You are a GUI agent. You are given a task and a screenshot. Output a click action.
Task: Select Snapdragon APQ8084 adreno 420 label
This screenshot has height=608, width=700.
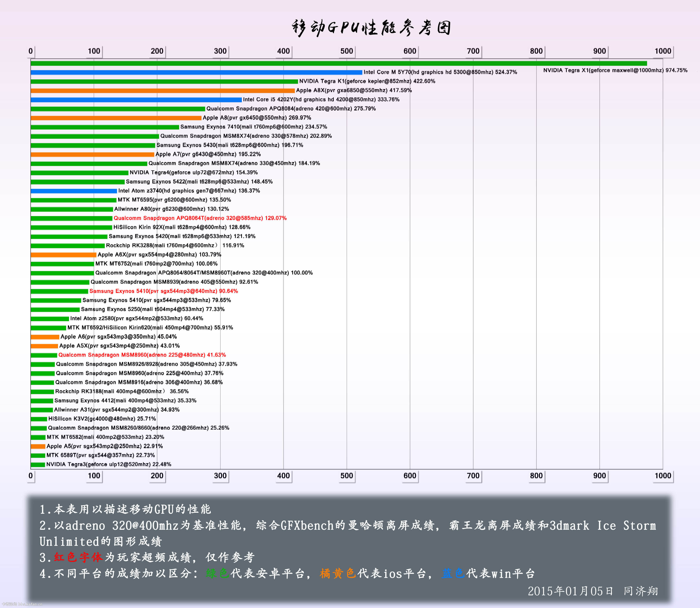pyautogui.click(x=291, y=108)
